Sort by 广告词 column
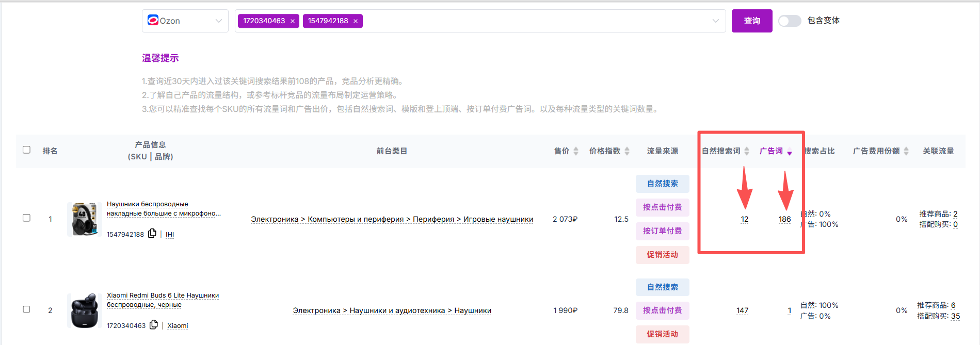Viewport: 980px width, 345px height. (x=789, y=151)
